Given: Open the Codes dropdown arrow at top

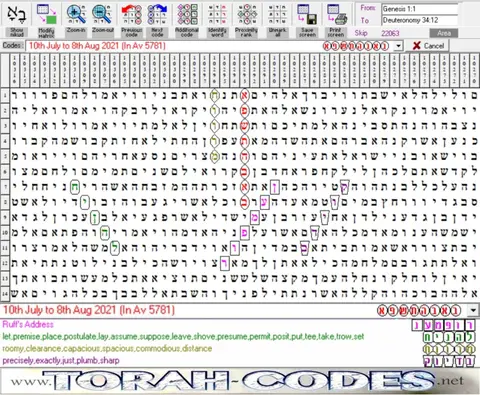Looking at the screenshot, I should click(399, 46).
